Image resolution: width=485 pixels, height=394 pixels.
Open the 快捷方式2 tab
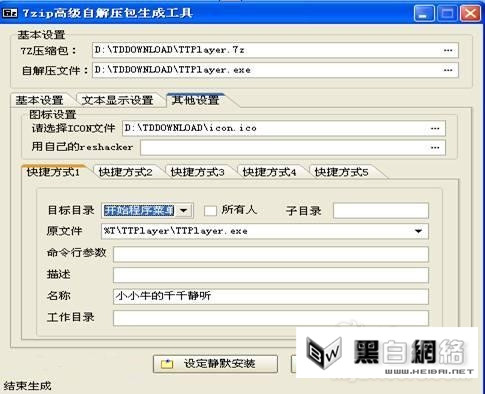[126, 172]
